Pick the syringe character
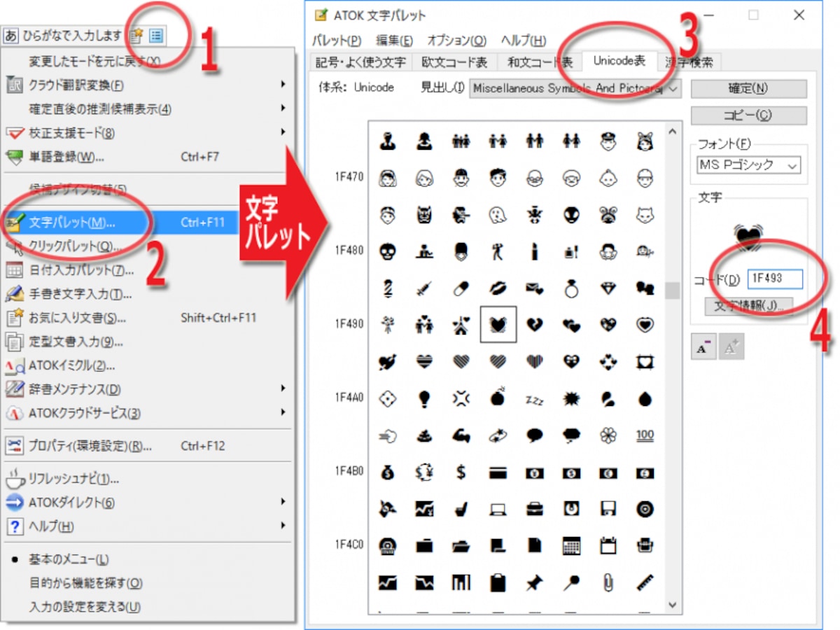The width and height of the screenshot is (840, 630). (423, 287)
